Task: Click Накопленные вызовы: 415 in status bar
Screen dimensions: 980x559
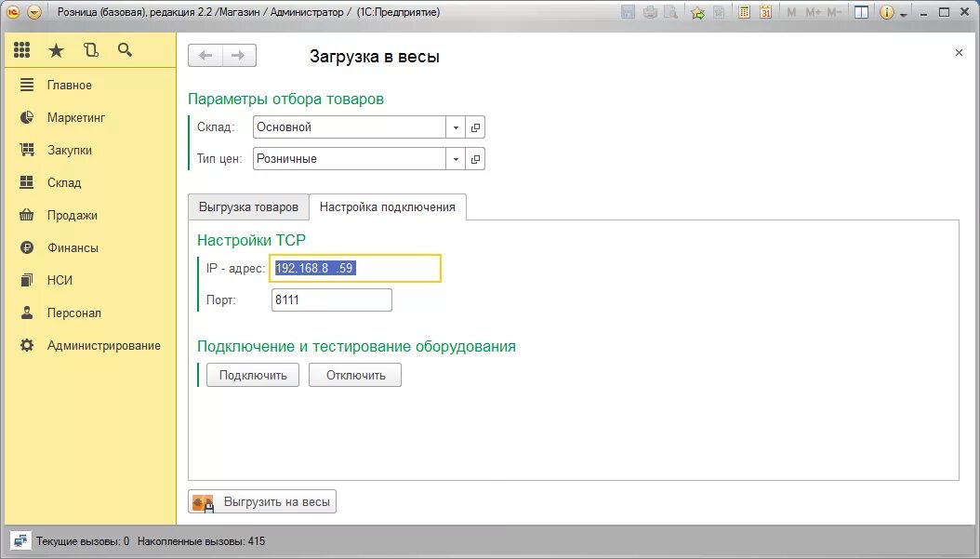Action: coord(201,541)
